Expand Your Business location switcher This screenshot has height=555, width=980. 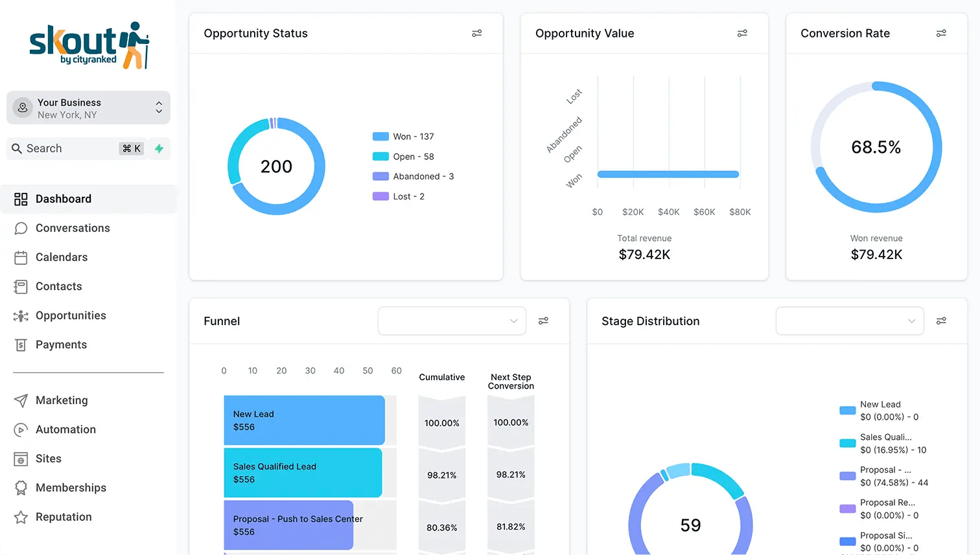coord(89,108)
